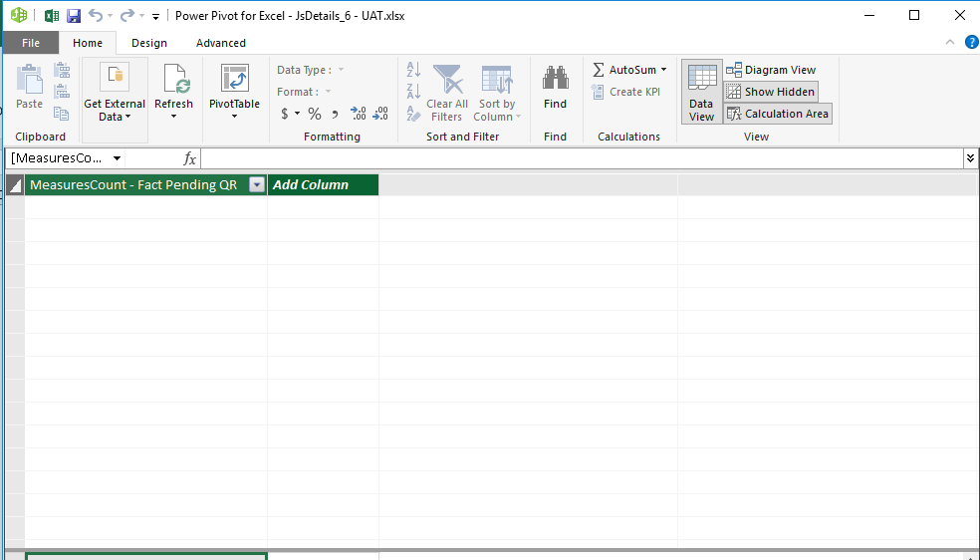Screen dimensions: 980x560
Task: Toggle the Calculation Area
Action: point(778,114)
